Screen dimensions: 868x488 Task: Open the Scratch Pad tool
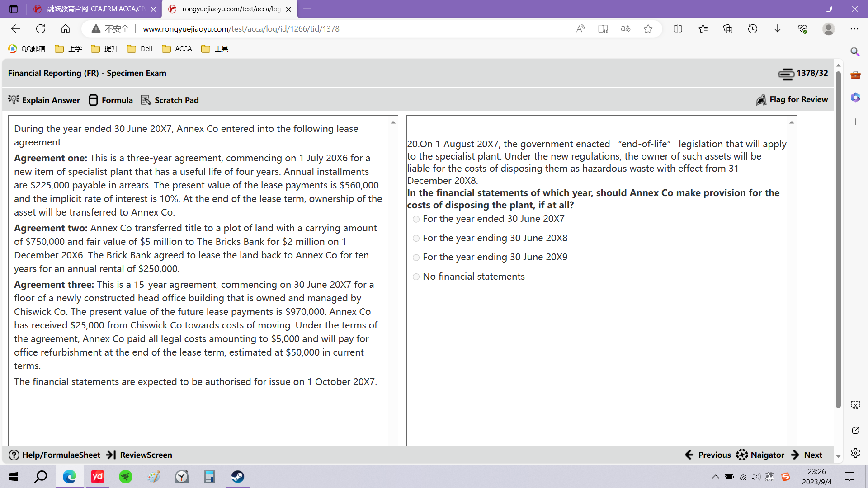[x=170, y=100]
